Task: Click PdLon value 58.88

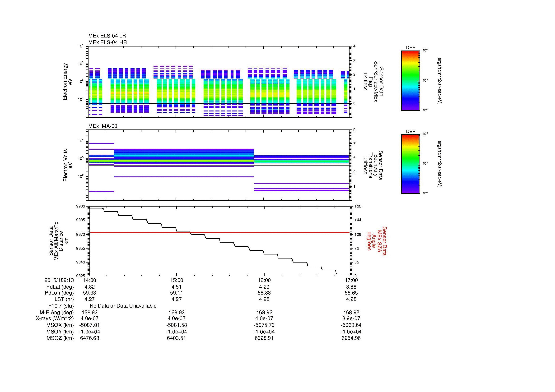Action: click(264, 293)
